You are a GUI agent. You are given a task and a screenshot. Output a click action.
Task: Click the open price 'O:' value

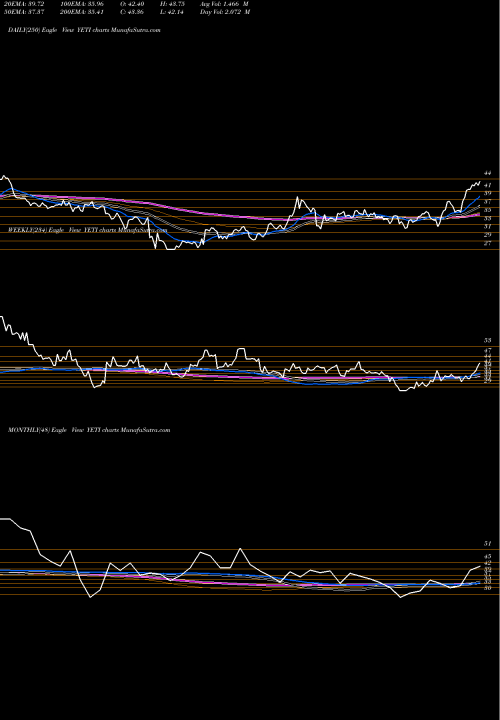coord(132,4)
